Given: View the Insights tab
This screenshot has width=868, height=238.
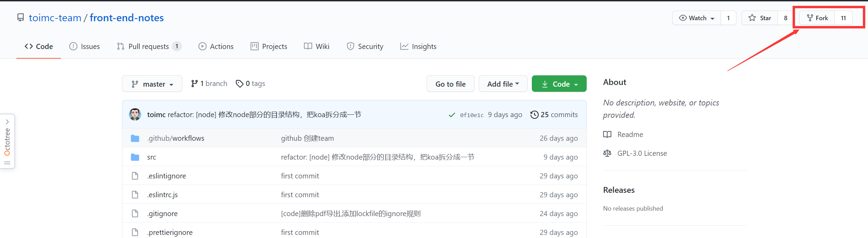Looking at the screenshot, I should (x=418, y=46).
